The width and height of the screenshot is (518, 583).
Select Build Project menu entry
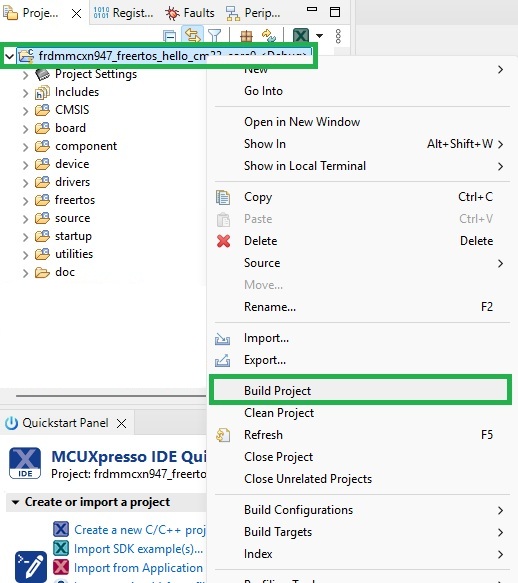[360, 391]
